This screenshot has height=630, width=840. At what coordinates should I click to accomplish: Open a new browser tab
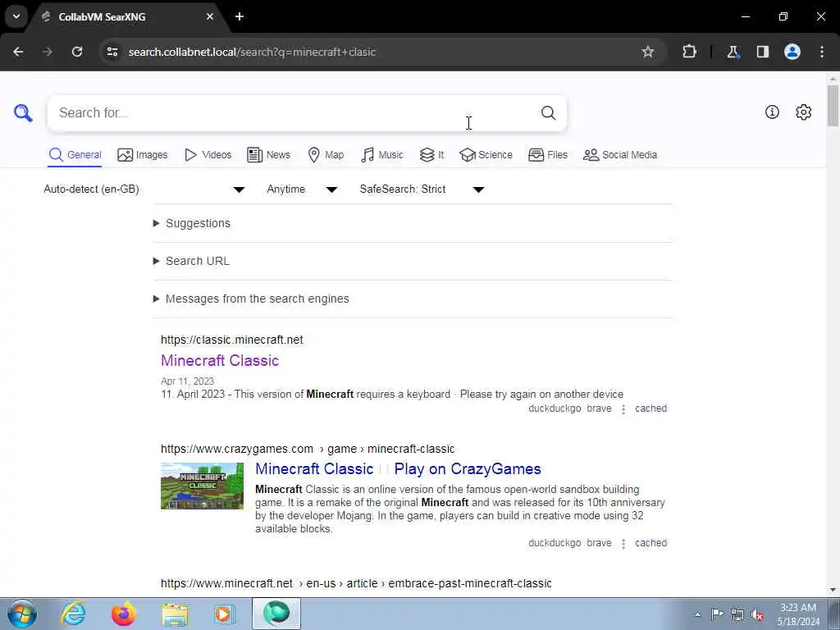coord(240,16)
